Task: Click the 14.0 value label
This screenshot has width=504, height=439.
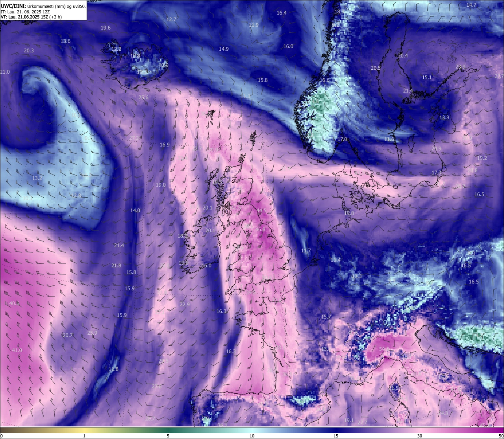Action: 135,210
